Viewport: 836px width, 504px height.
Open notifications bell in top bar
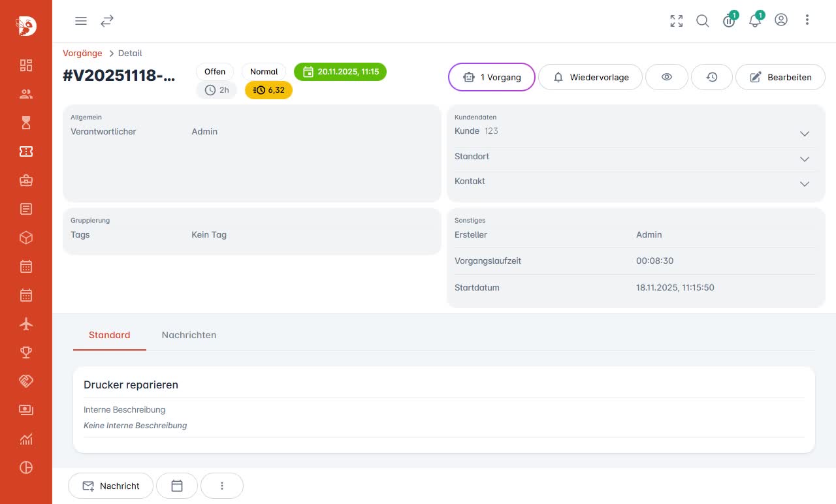[755, 21]
